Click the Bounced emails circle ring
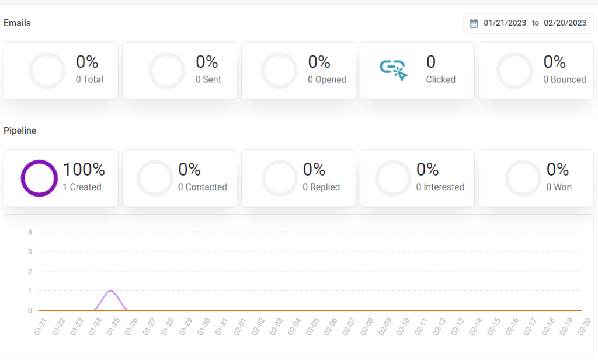This screenshot has width=598, height=364. tap(514, 71)
